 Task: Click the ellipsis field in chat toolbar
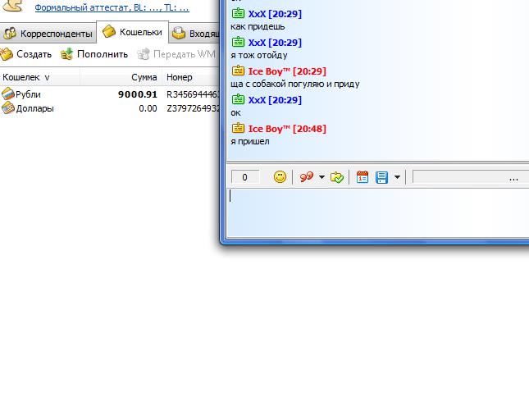click(471, 177)
